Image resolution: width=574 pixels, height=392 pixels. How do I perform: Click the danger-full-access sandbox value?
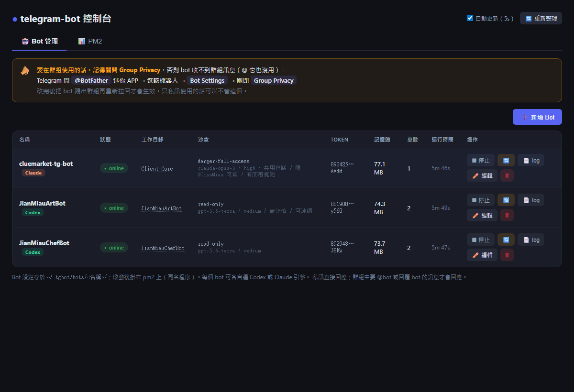tap(223, 161)
